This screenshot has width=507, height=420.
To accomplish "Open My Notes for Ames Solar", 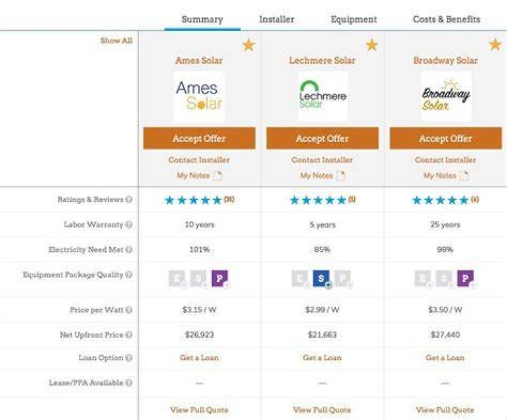I will [x=193, y=175].
